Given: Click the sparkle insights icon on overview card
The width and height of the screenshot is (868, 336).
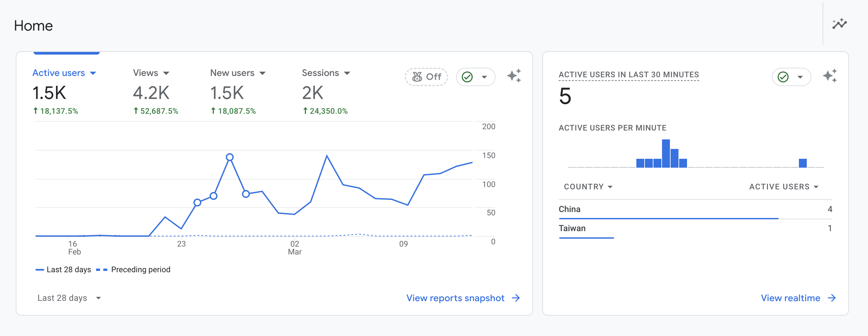Looking at the screenshot, I should tap(514, 76).
